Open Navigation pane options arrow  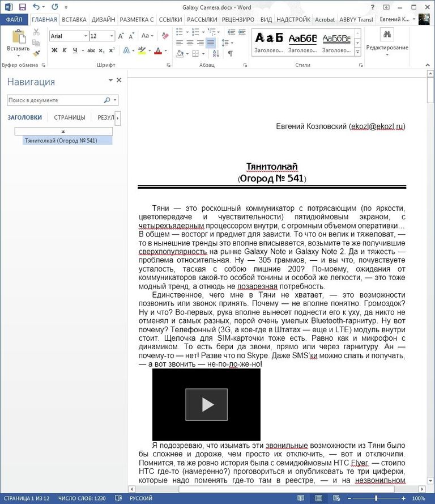coord(110,80)
